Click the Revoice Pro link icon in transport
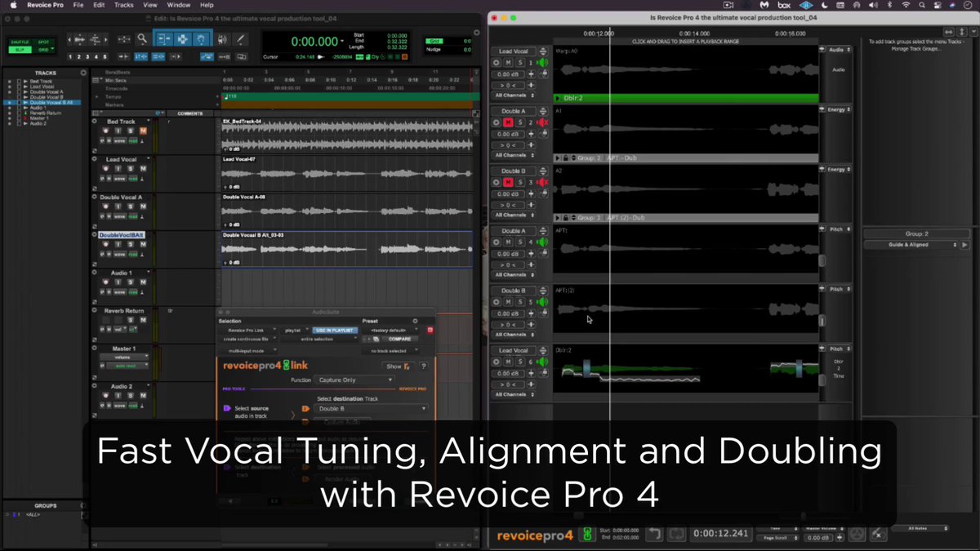Screen dimensions: 980x551 pos(586,535)
